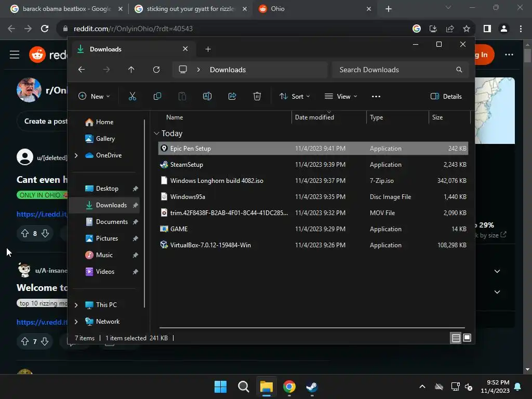Image resolution: width=532 pixels, height=399 pixels.
Task: Select Windows Longhorn build 4082.iso file
Action: (313, 181)
